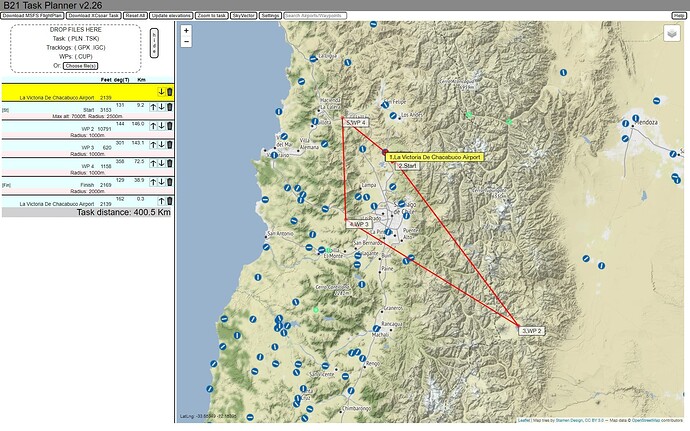690x431 pixels.
Task: Open the Leaflet attribution link
Action: click(x=523, y=420)
